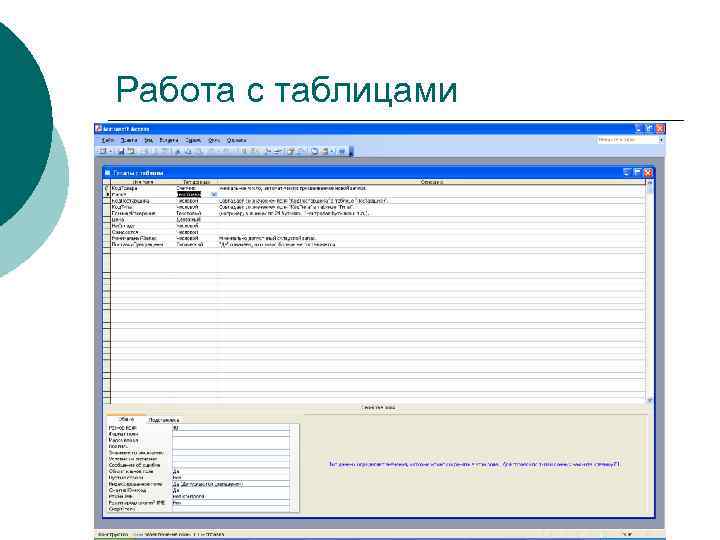720x540 pixels.
Task: Click the Свойства поля label
Action: [x=378, y=407]
